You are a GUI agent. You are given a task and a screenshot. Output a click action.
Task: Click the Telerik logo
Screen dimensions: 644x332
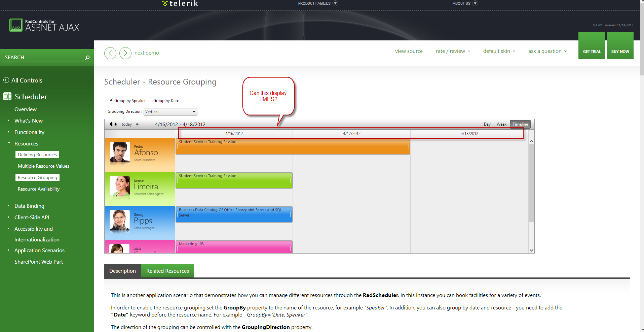click(180, 3)
